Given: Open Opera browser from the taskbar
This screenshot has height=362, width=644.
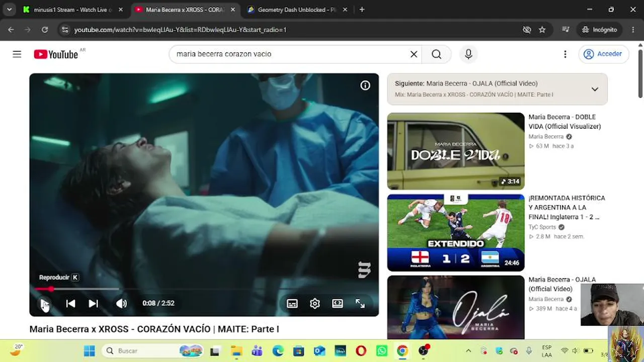Looking at the screenshot, I should click(x=361, y=351).
